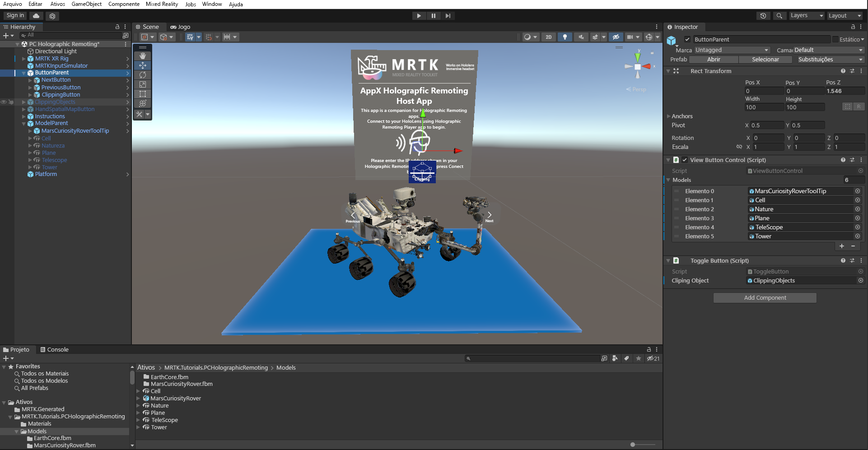Image resolution: width=868 pixels, height=450 pixels.
Task: Select the Rect Transform tool
Action: click(x=142, y=94)
